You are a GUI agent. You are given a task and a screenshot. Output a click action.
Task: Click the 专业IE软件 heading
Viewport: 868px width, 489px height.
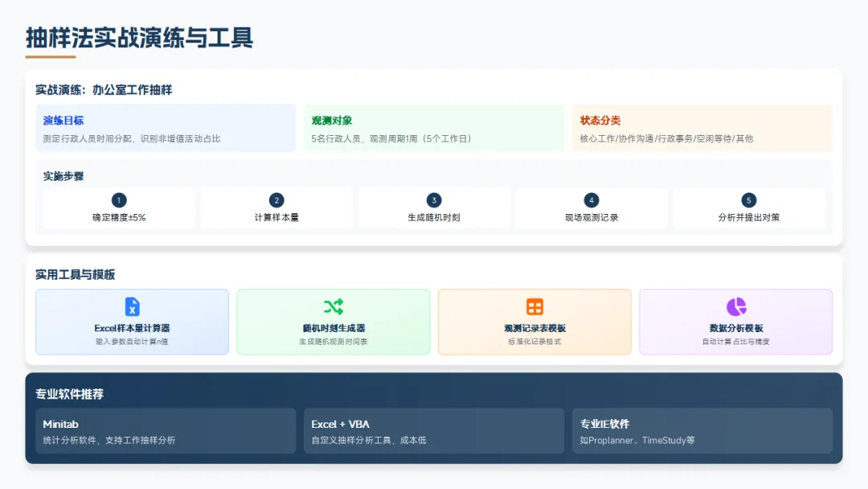pyautogui.click(x=604, y=424)
